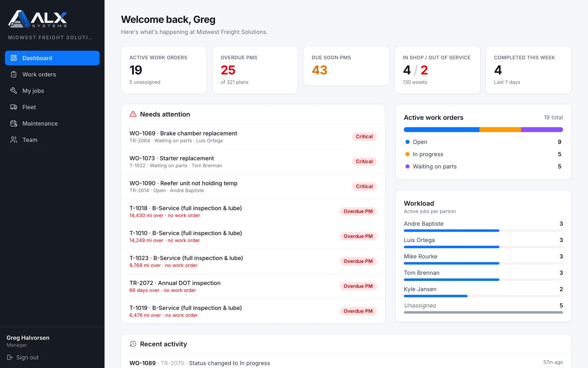Screen dimensions: 588x368
Task: Click the ALX Systems logo
Action: 38,19
